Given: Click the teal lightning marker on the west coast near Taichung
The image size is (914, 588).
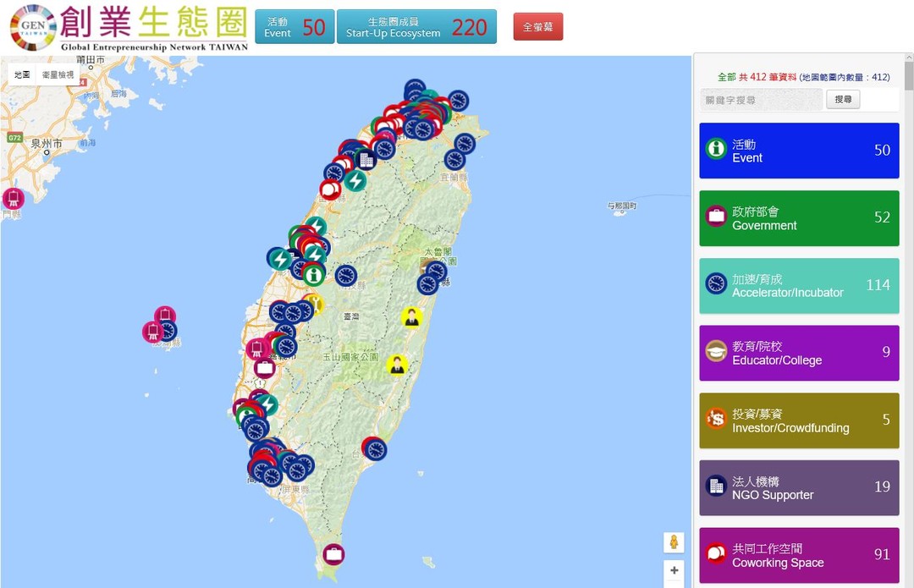Looking at the screenshot, I should point(280,259).
